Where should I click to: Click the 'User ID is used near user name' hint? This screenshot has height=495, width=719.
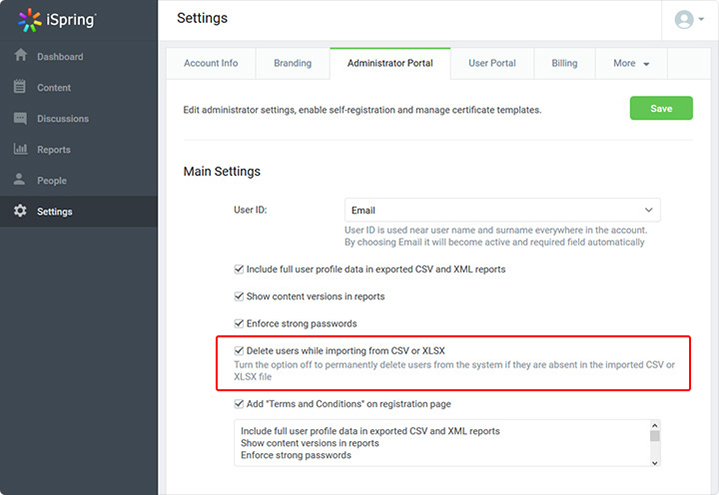496,236
